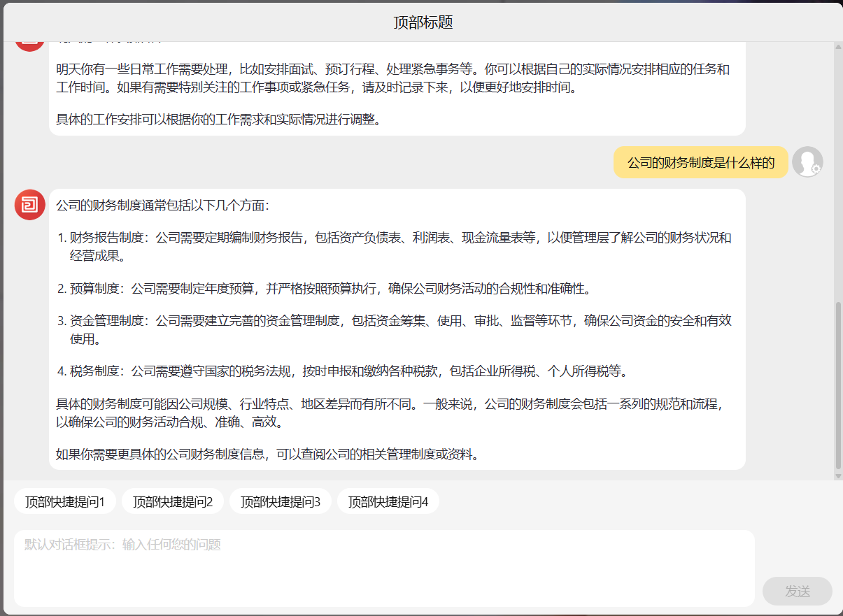Click the 预算制度 list item
This screenshot has width=843, height=616.
point(329,288)
